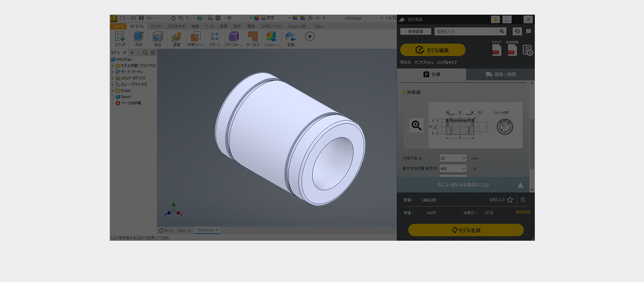Open the スケッチ ribbon tab
Screen dimensions: 644x282
(156, 26)
